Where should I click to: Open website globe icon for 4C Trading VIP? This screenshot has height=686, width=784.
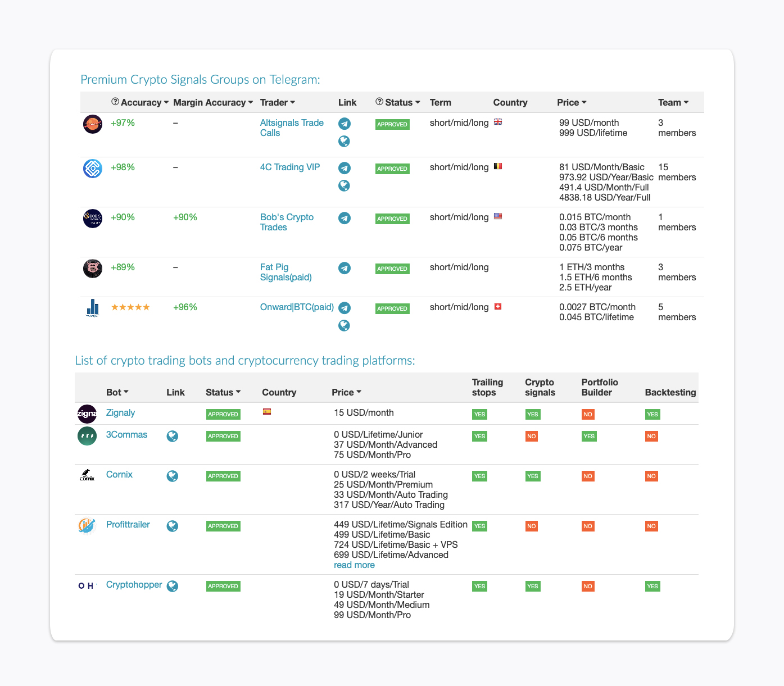click(x=345, y=185)
